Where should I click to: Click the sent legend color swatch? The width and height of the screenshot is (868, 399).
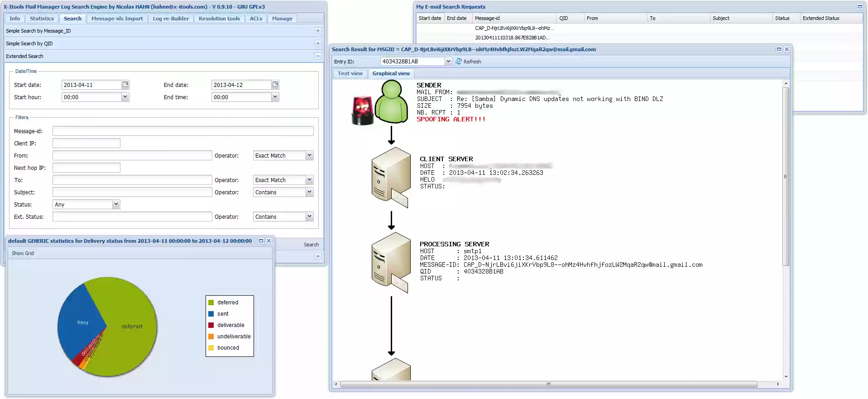click(211, 314)
